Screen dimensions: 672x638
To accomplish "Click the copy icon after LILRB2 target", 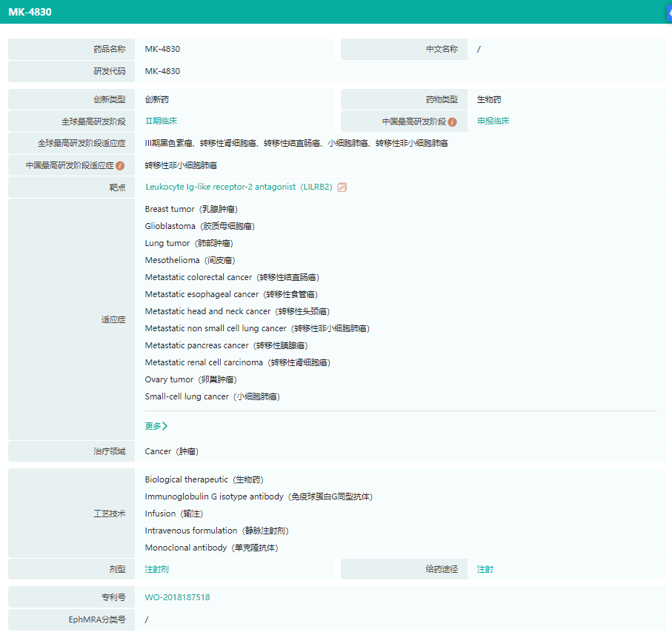I will coord(342,187).
